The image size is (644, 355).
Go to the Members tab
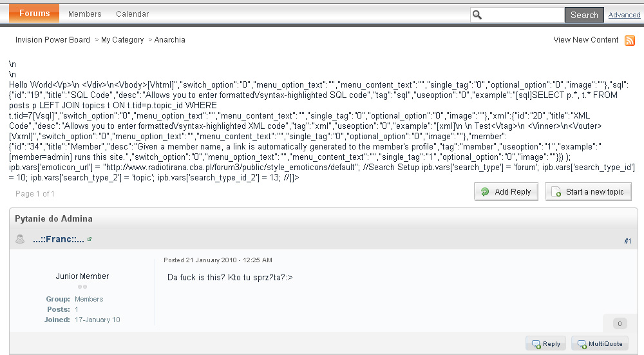point(85,14)
